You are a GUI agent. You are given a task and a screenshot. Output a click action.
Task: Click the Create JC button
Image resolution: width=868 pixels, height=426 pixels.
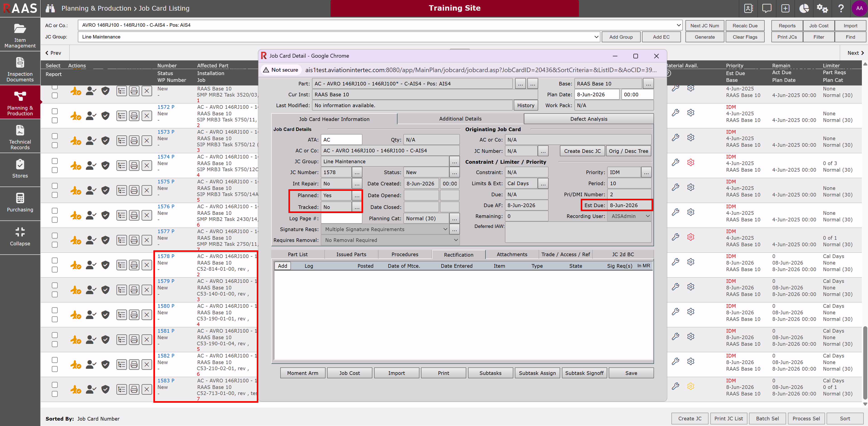point(690,419)
